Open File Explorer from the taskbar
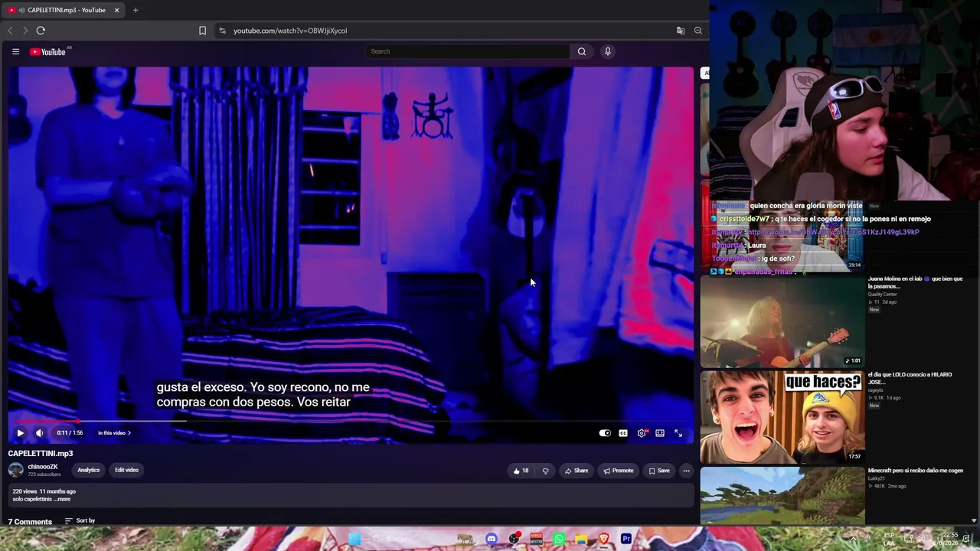Viewport: 980px width, 551px height. (581, 539)
